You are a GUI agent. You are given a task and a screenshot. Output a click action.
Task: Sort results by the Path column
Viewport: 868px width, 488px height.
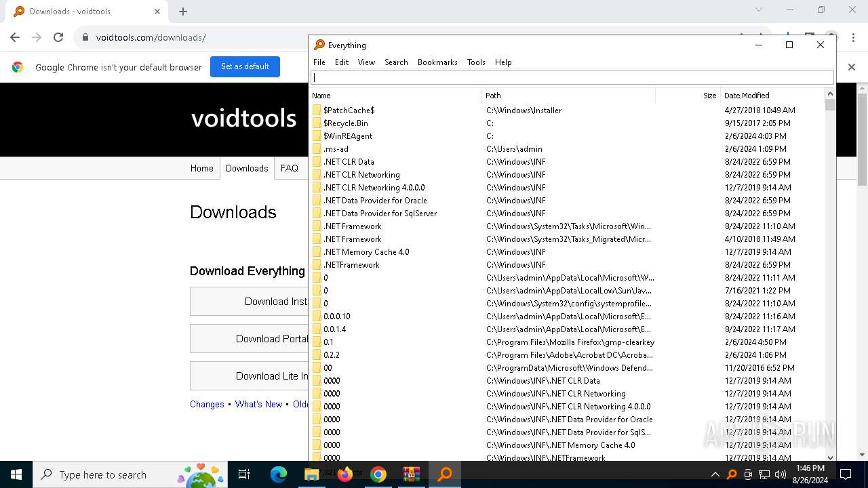click(568, 96)
